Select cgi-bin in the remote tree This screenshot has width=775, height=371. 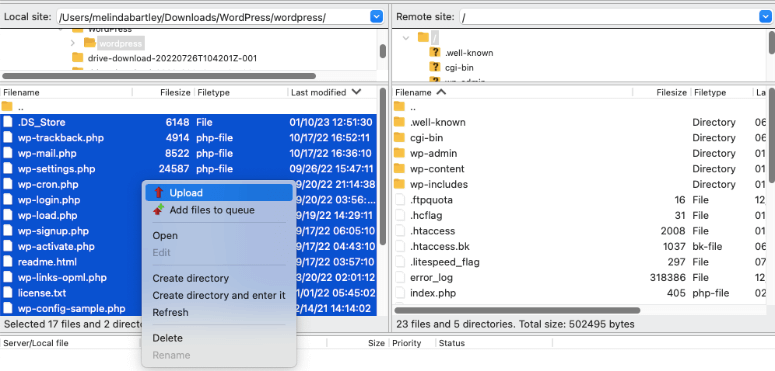click(459, 67)
